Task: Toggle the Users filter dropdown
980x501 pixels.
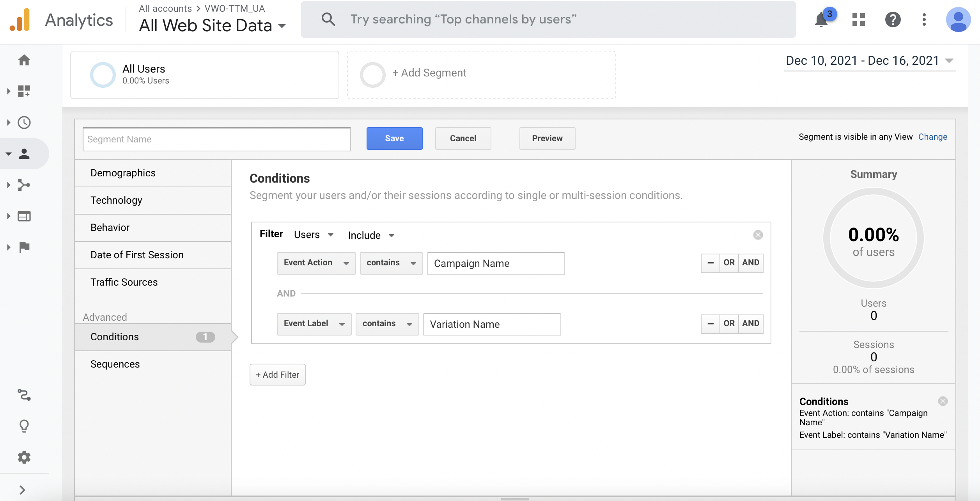Action: pyautogui.click(x=314, y=235)
